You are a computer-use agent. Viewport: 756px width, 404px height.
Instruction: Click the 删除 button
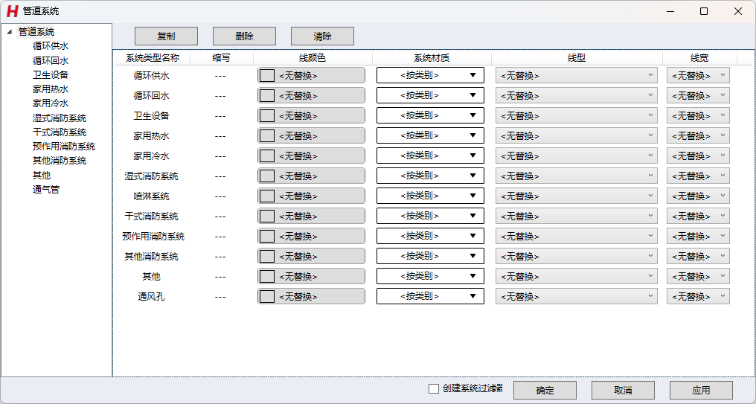point(244,36)
